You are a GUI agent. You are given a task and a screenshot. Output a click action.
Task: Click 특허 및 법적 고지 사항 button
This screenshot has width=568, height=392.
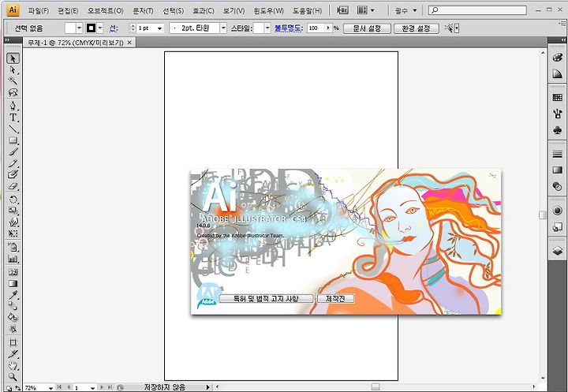[266, 298]
